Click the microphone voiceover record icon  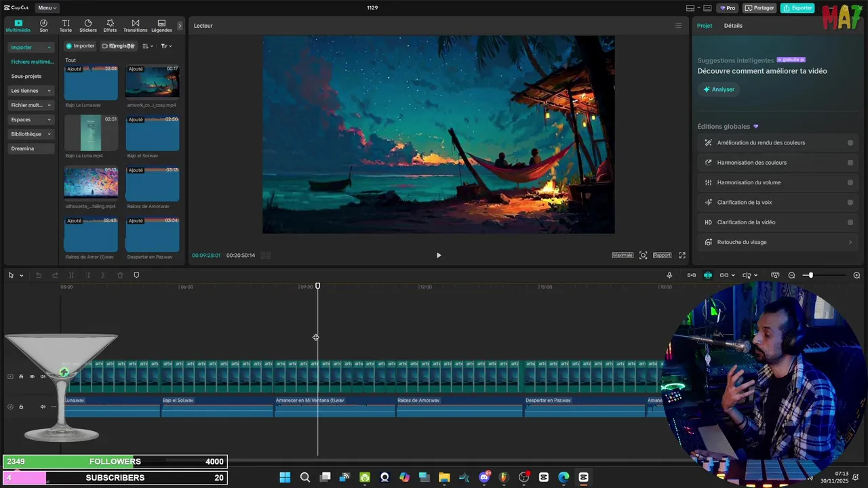669,275
